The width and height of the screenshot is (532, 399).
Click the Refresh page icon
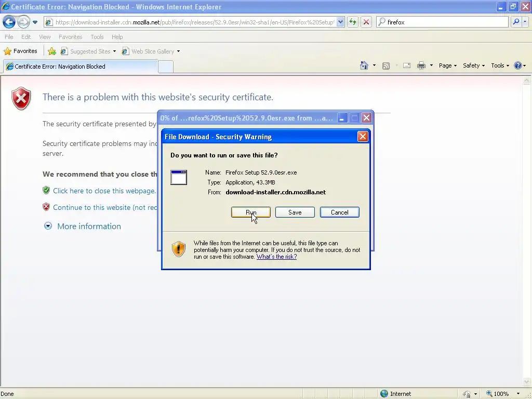pos(353,22)
